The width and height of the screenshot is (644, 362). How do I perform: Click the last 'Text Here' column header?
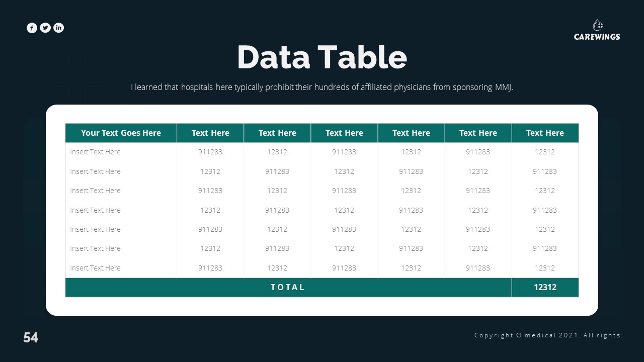click(545, 133)
